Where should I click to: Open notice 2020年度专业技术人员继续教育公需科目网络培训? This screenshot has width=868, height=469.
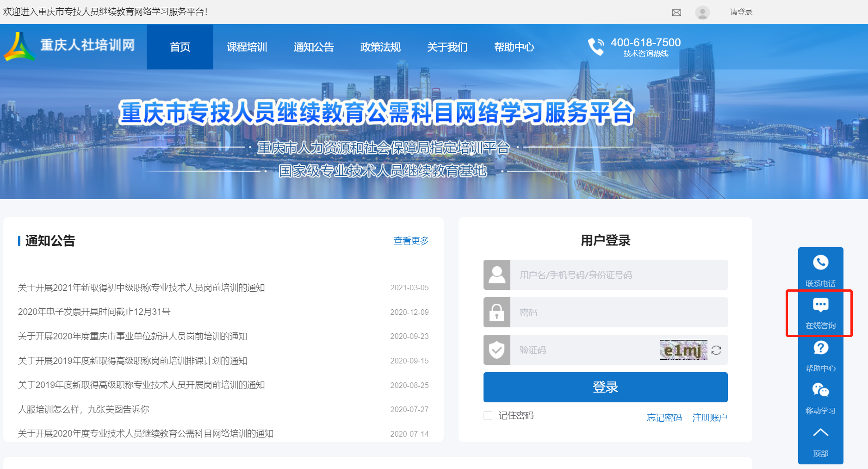pos(146,433)
